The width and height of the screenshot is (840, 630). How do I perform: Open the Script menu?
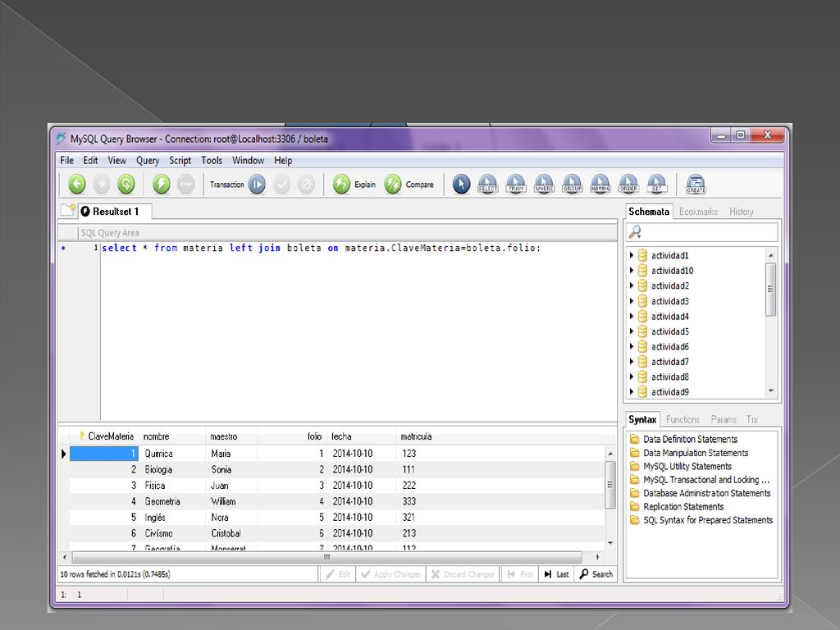pyautogui.click(x=180, y=160)
